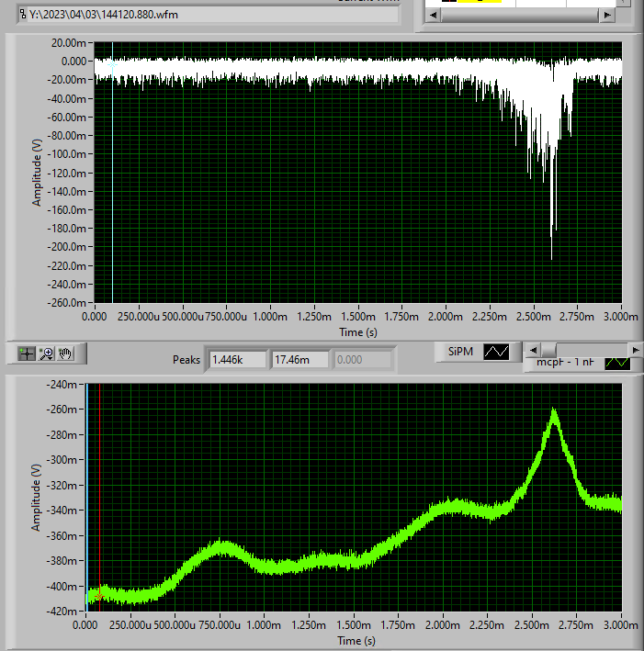Select the graph zoom tool
The height and width of the screenshot is (651, 644).
(x=46, y=354)
